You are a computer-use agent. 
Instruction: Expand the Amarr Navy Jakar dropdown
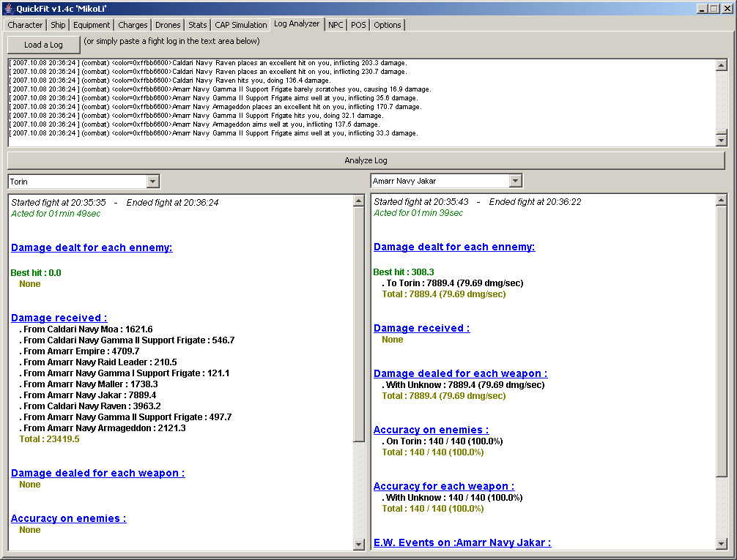point(515,181)
